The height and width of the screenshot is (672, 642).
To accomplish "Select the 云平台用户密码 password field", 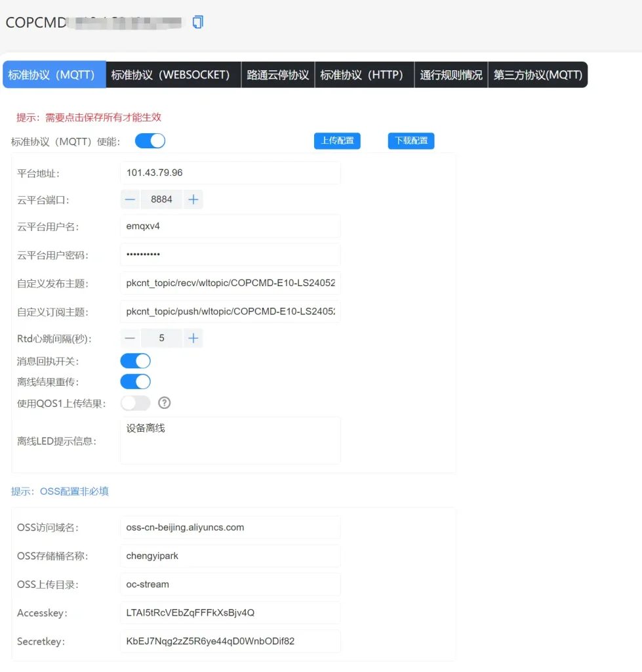I will 230,255.
